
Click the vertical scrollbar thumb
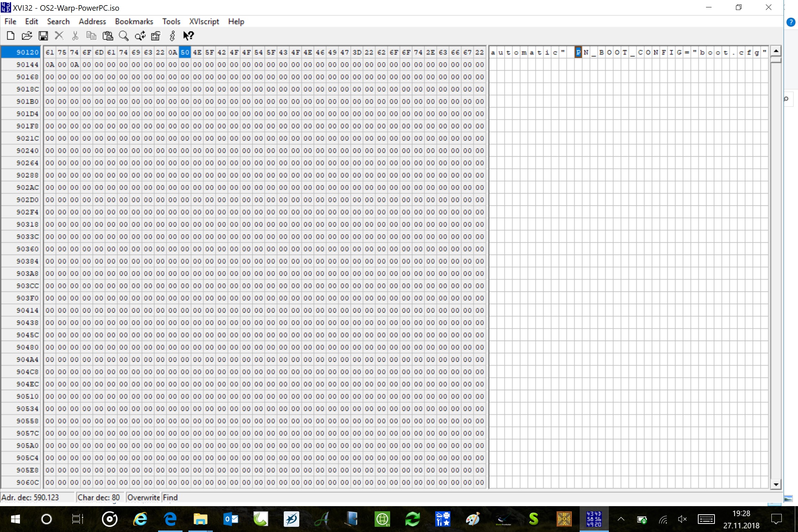(x=776, y=59)
